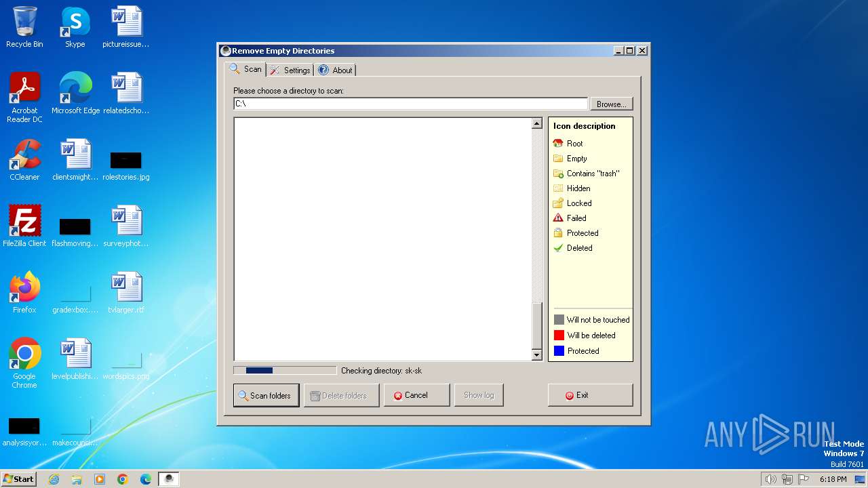
Task: Launch Skype from the desktop
Action: click(75, 27)
